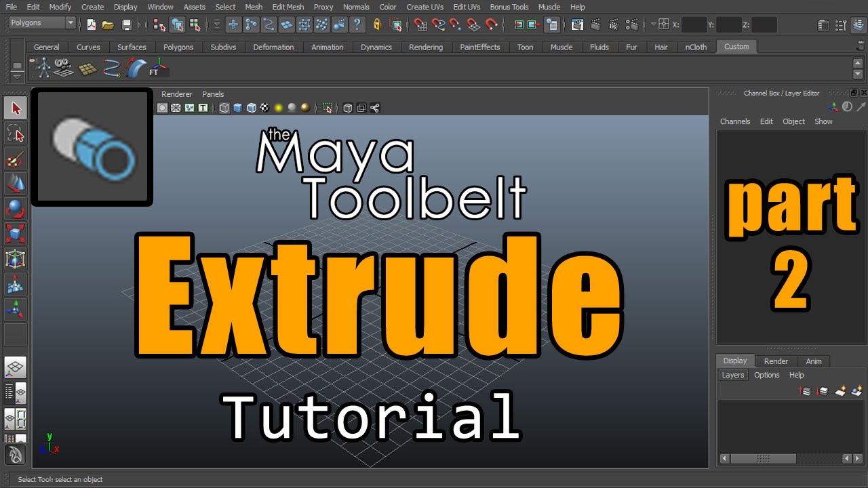Click the question mark selection mask
868x488 pixels.
[357, 24]
